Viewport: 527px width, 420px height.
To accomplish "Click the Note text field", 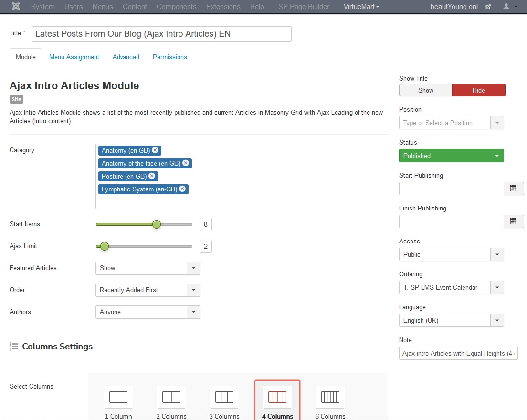I will pyautogui.click(x=458, y=353).
